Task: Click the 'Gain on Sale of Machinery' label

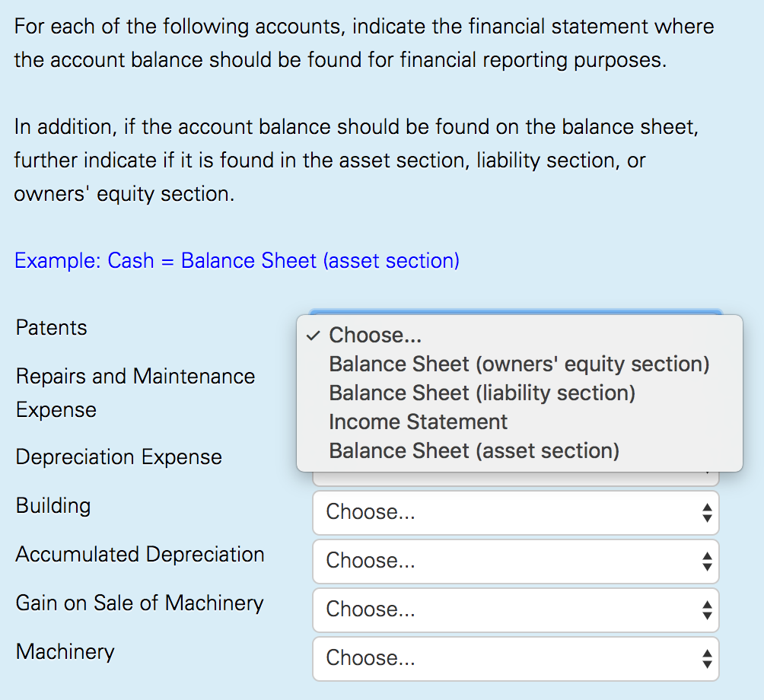Action: [x=139, y=603]
